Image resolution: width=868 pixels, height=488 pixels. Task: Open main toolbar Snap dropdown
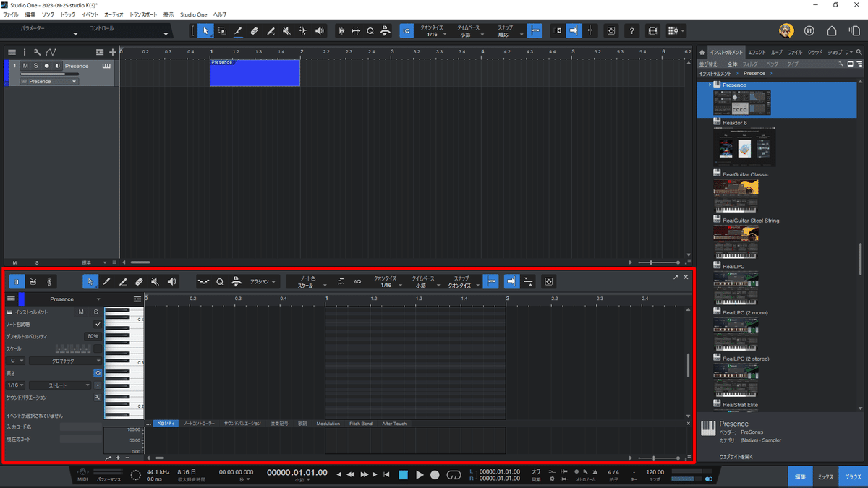pyautogui.click(x=509, y=31)
